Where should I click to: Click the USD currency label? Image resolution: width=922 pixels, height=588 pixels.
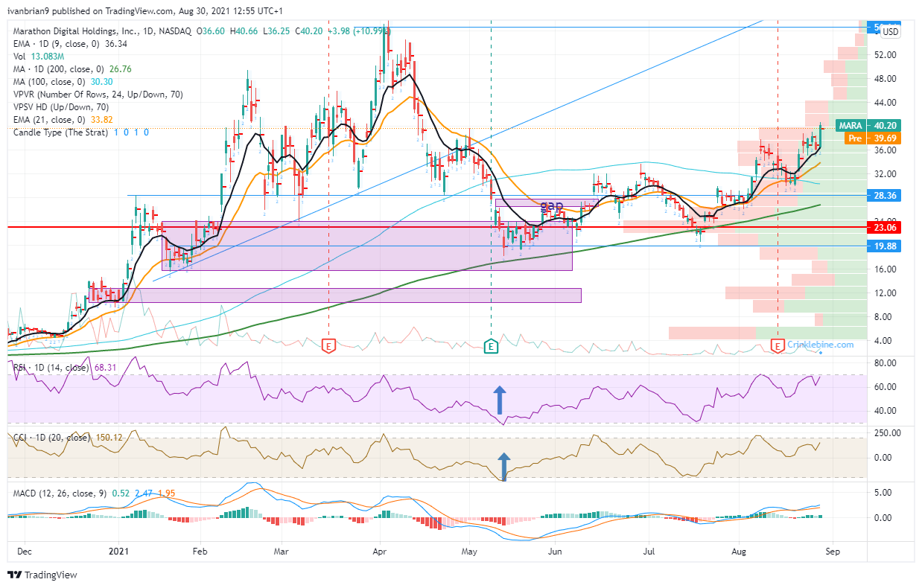pos(890,32)
